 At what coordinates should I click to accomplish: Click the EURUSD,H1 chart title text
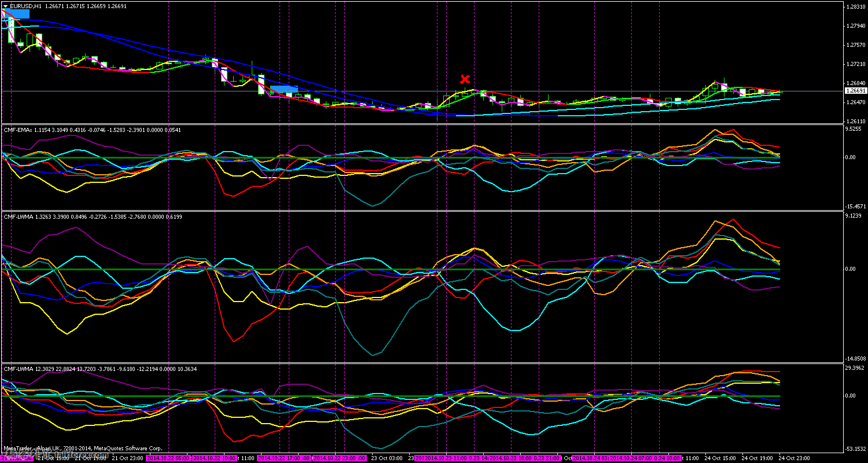25,6
